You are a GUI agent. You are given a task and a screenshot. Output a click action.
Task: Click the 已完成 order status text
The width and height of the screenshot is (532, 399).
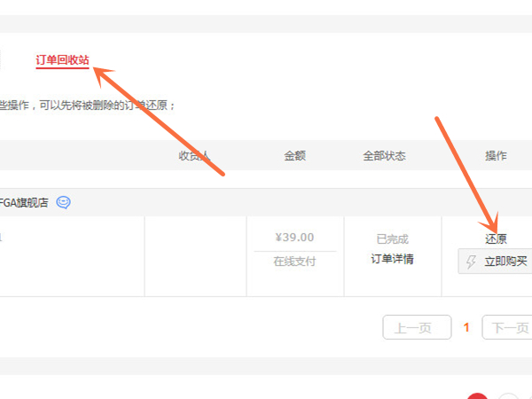point(392,239)
